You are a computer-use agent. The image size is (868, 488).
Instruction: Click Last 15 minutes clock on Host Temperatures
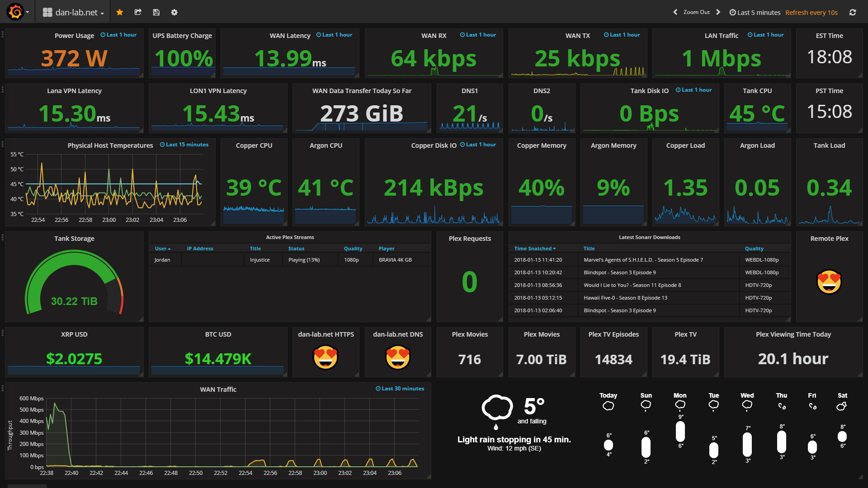[184, 145]
